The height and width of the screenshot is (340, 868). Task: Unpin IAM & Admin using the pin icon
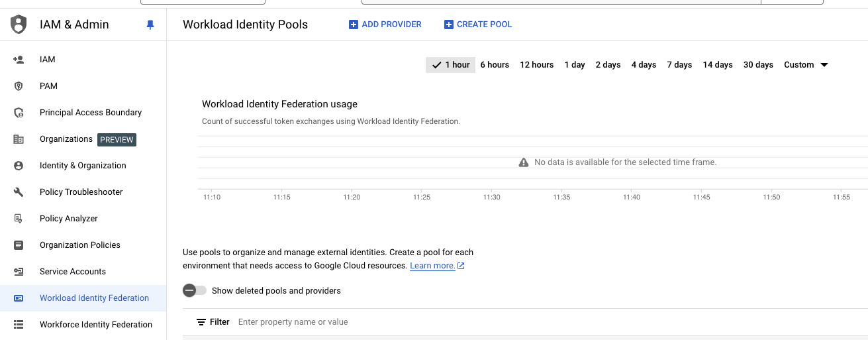point(150,25)
